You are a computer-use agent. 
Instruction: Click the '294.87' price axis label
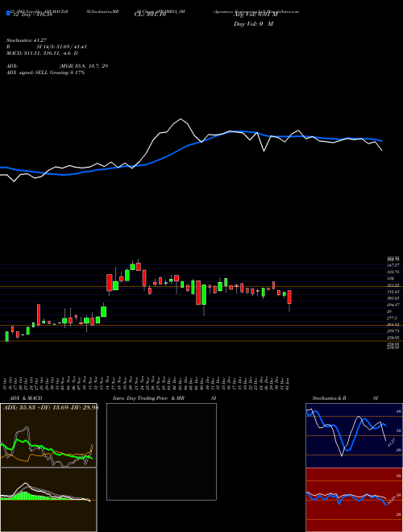click(x=393, y=305)
